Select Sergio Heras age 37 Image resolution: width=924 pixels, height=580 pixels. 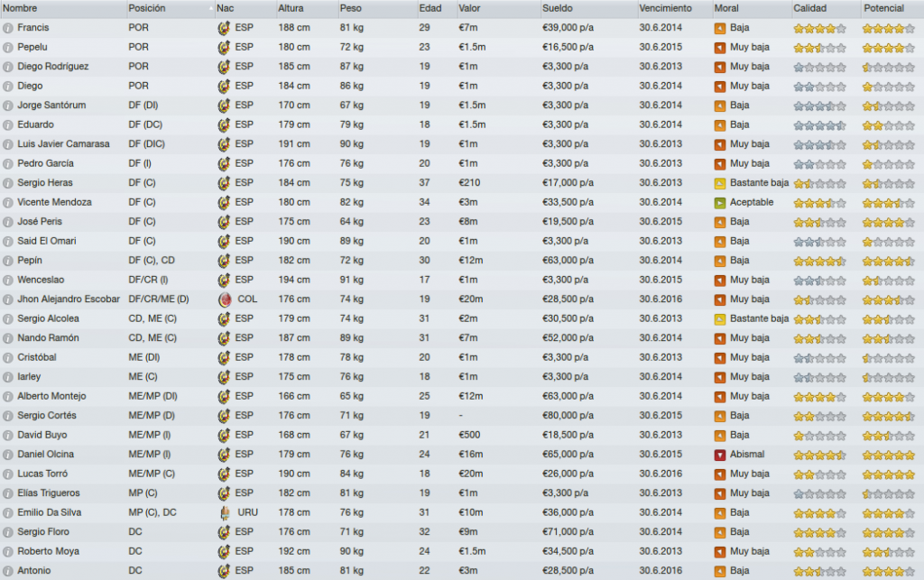tap(424, 182)
